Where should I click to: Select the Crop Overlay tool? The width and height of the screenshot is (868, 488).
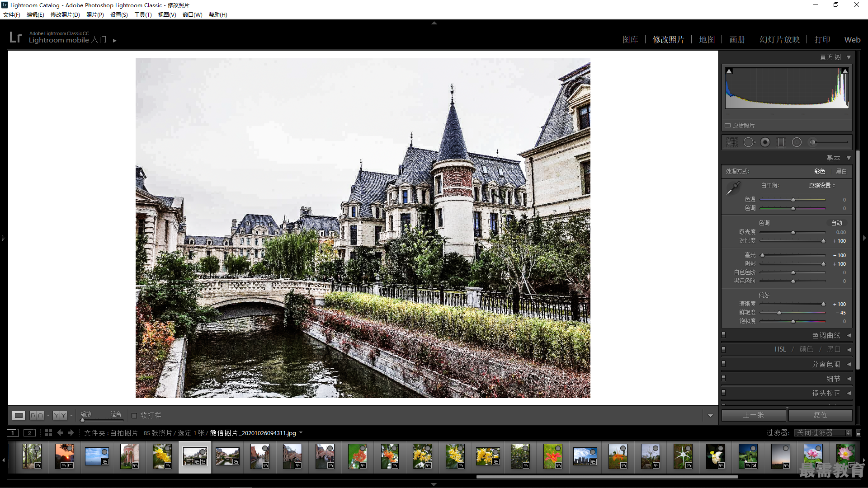[732, 142]
